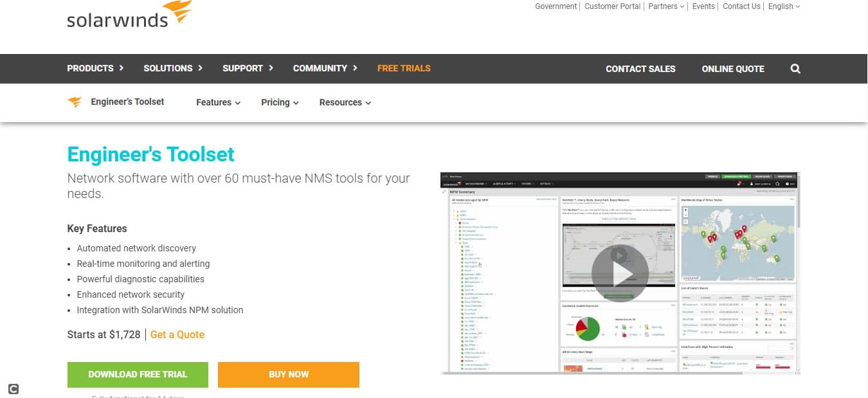The width and height of the screenshot is (868, 398).
Task: Click Engineer's Toolset in the sub-navigation
Action: (x=127, y=102)
